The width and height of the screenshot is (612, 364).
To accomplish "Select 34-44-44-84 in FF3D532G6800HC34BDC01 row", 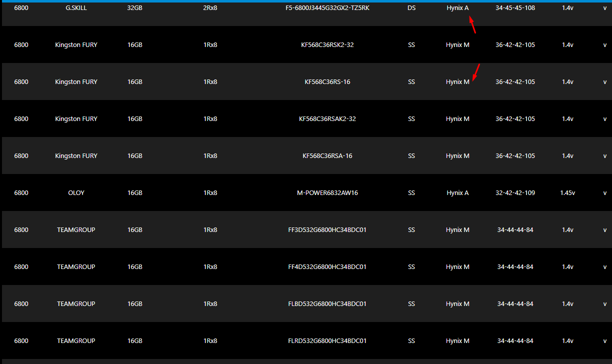I will [x=515, y=230].
